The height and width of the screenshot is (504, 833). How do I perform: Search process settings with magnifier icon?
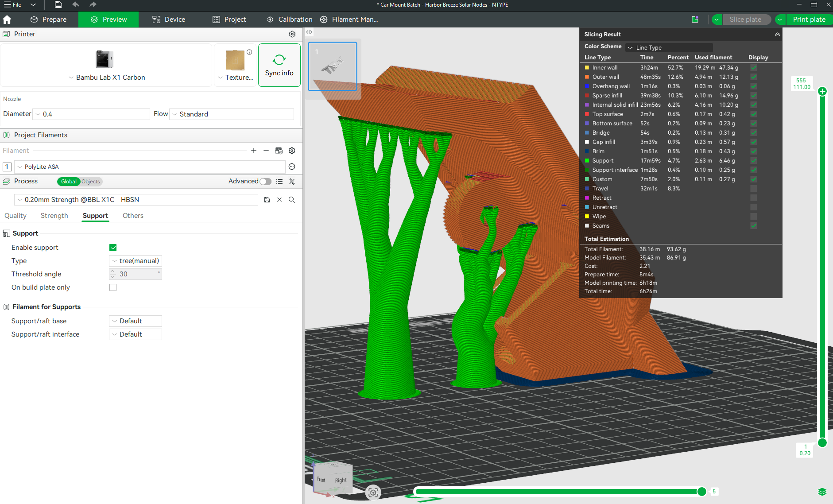(292, 200)
